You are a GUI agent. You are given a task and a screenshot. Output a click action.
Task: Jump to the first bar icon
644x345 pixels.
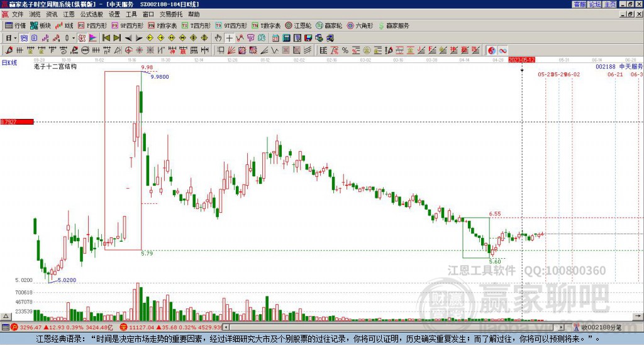(x=106, y=38)
